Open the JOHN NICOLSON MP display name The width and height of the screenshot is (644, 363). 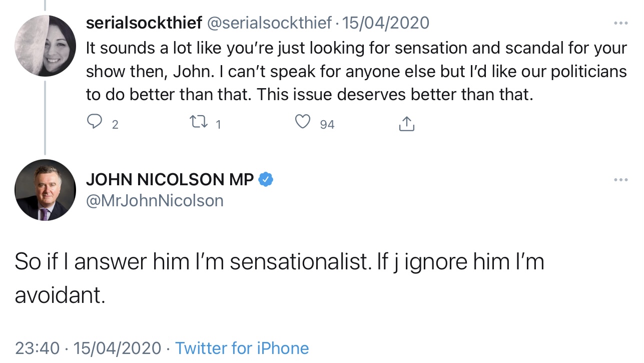[x=170, y=179]
